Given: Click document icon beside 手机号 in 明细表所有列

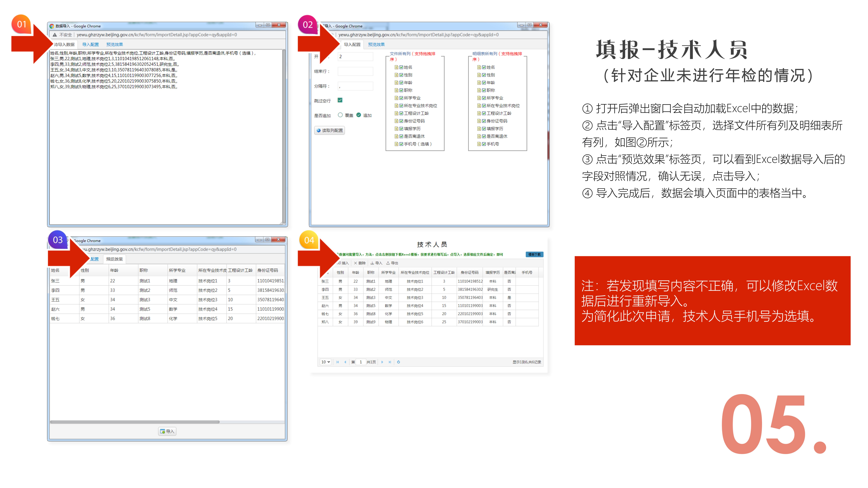Looking at the screenshot, I should (479, 144).
